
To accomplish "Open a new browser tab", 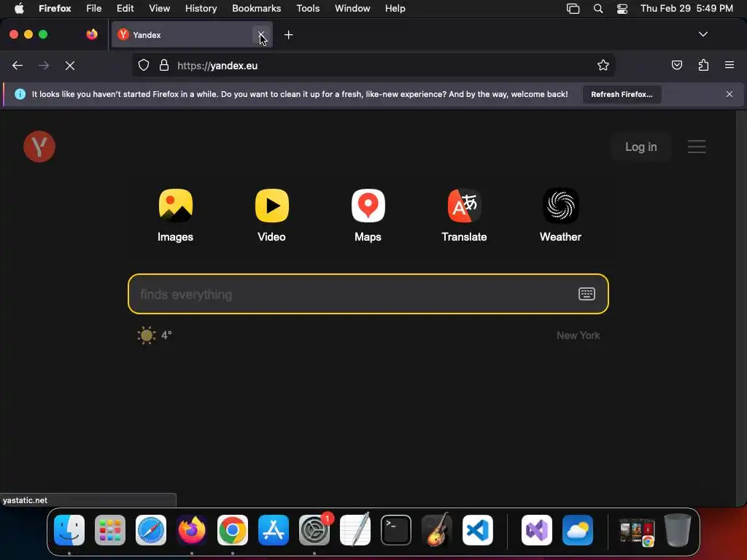I will (288, 35).
